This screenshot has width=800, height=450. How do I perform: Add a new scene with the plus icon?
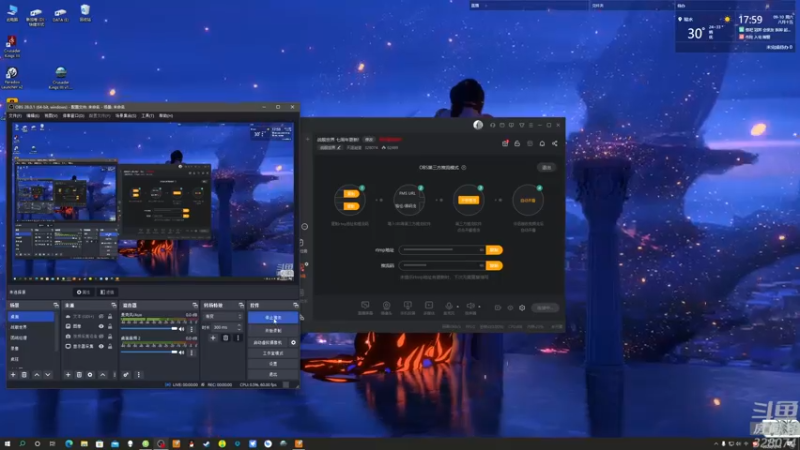click(x=13, y=374)
